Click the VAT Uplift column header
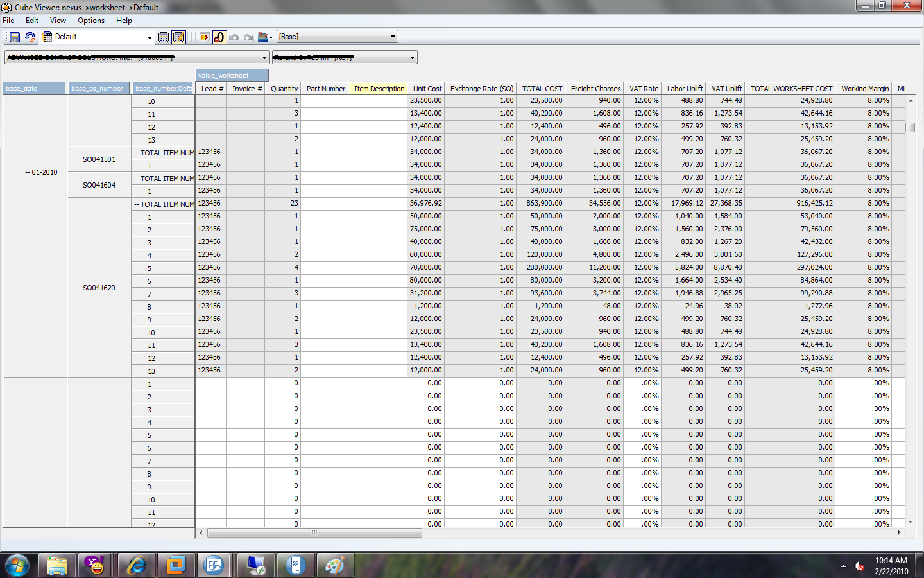The width and height of the screenshot is (924, 578). (726, 89)
